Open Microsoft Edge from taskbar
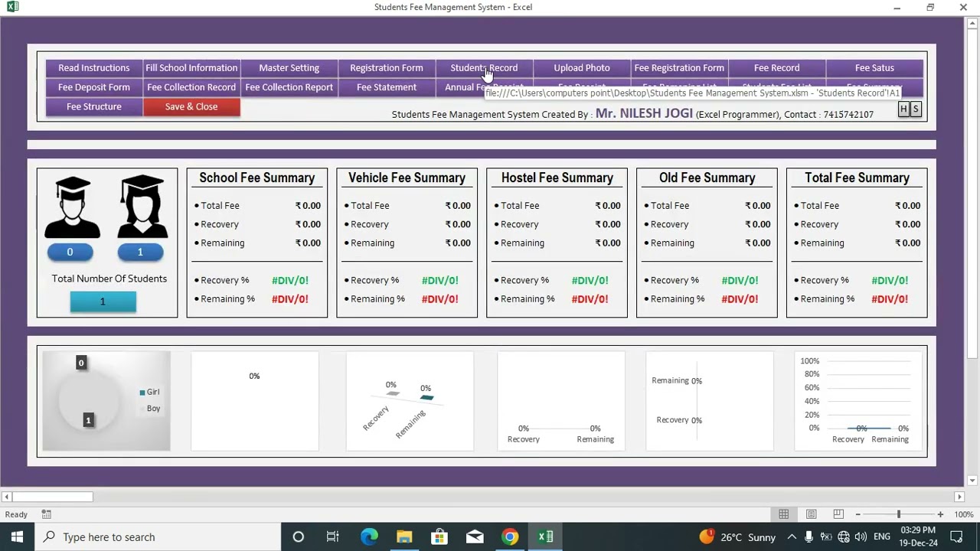 click(x=369, y=536)
